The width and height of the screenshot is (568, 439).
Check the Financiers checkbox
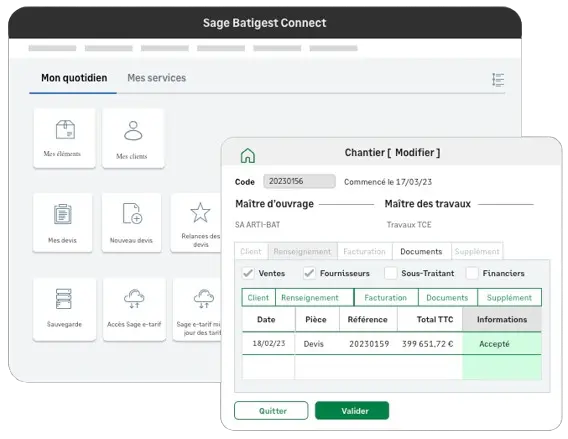(472, 273)
